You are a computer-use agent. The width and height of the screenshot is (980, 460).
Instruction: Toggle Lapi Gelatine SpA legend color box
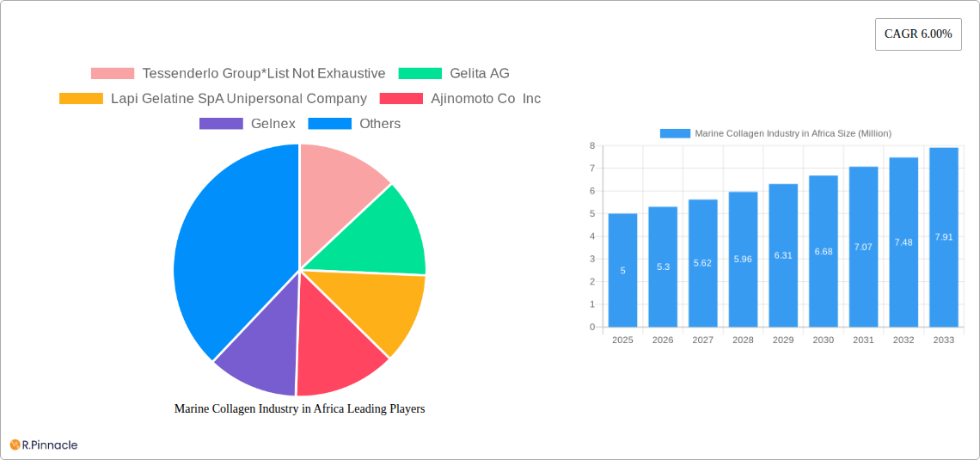[x=82, y=99]
